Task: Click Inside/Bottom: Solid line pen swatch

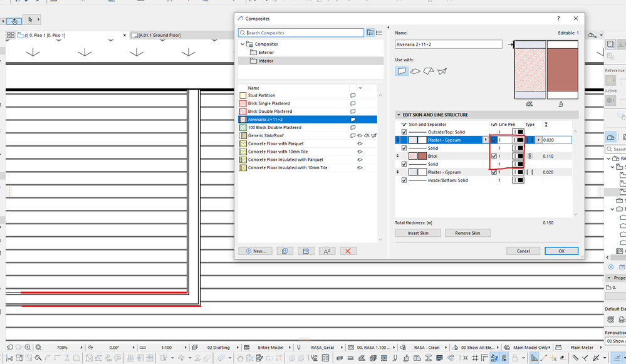Action: [x=518, y=180]
